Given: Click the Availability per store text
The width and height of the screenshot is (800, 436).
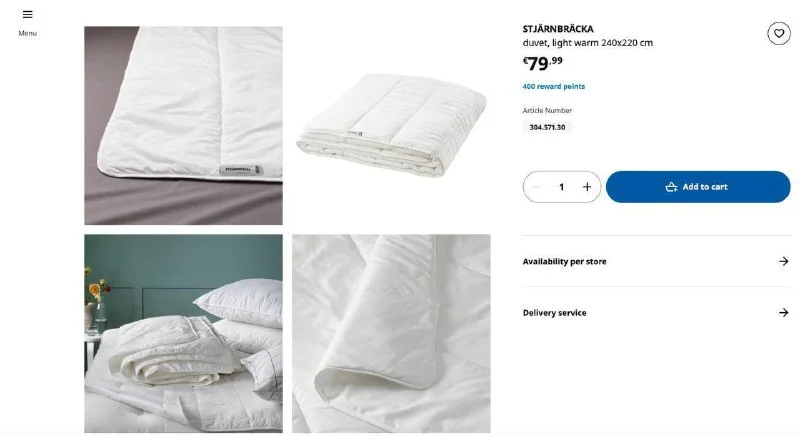Looking at the screenshot, I should pyautogui.click(x=564, y=262).
